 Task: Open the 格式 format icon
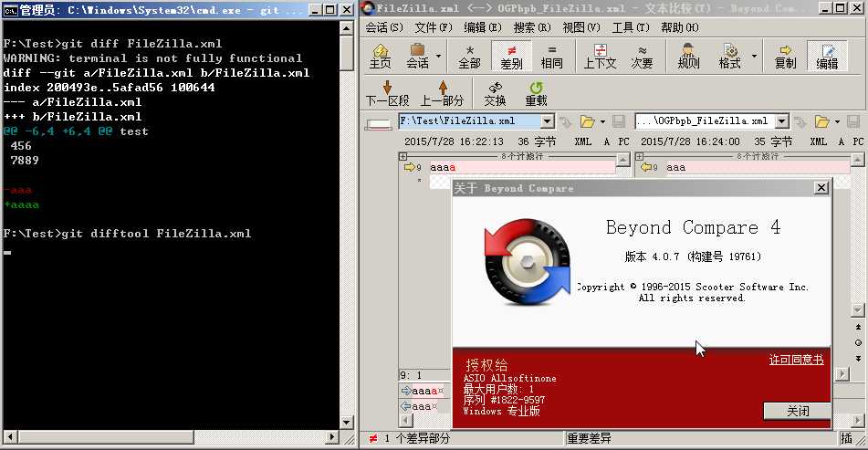pyautogui.click(x=729, y=56)
